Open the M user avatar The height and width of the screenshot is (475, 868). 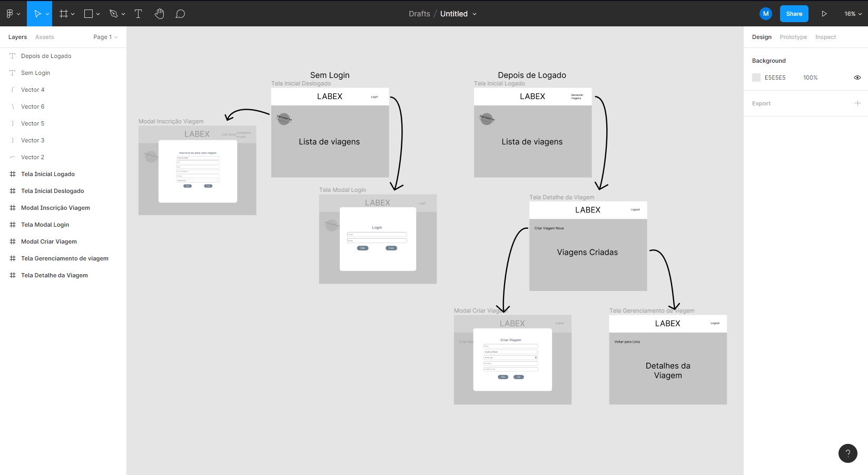coord(766,14)
